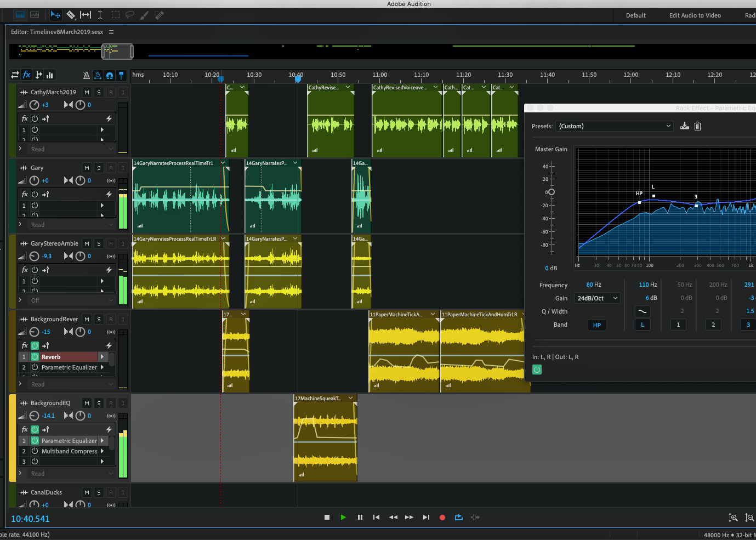
Task: Open the Editor panel menu
Action: 111,32
